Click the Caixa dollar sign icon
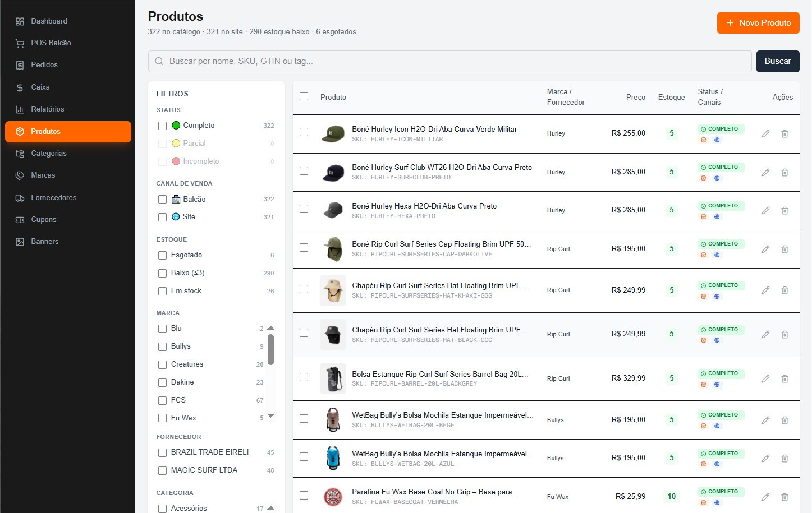Viewport: 812px width, 513px height. click(20, 87)
